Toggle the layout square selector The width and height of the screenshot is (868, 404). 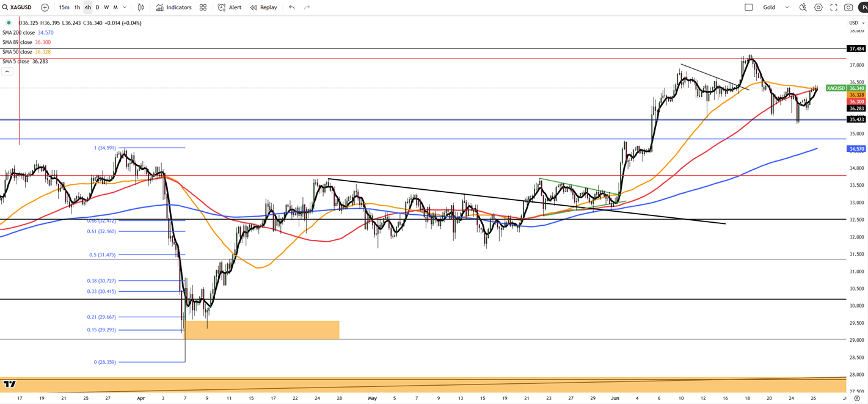pyautogui.click(x=749, y=7)
